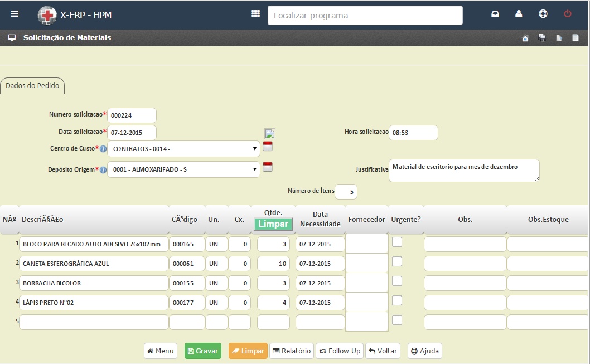The image size is (590, 364).
Task: Check Urgente for BORRACHA BICOLOR row
Action: [x=397, y=282]
